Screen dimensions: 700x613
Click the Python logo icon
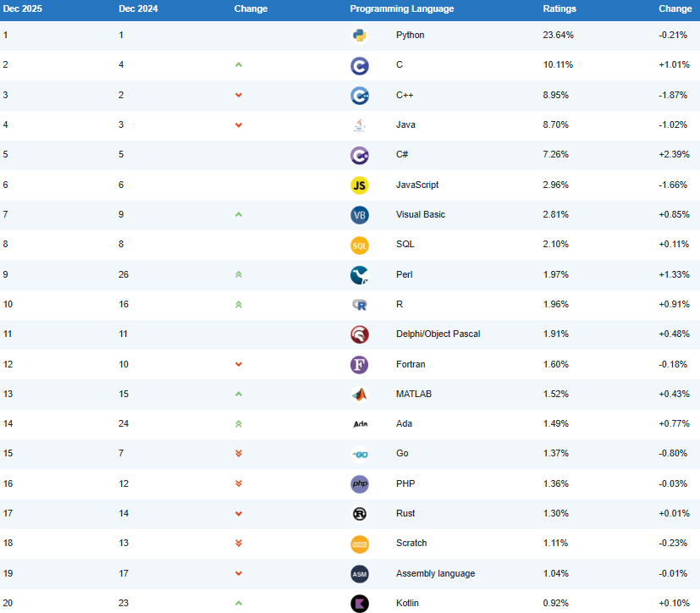pos(360,36)
